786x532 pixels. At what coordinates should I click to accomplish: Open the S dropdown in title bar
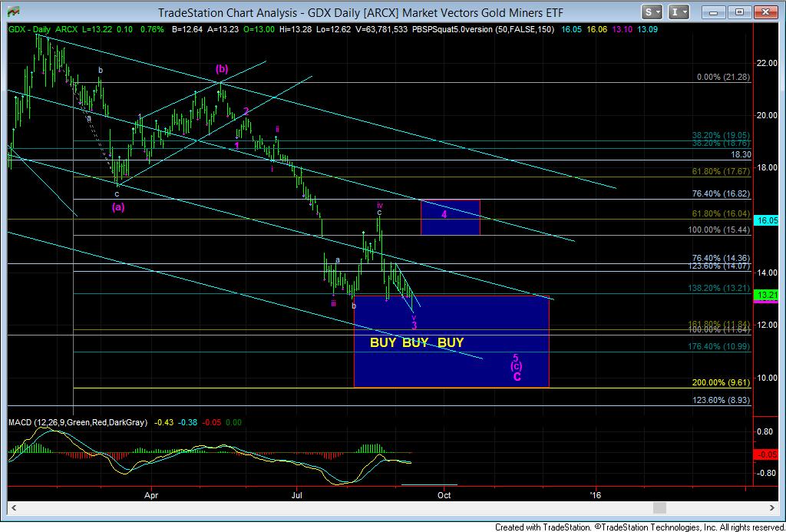(x=652, y=12)
